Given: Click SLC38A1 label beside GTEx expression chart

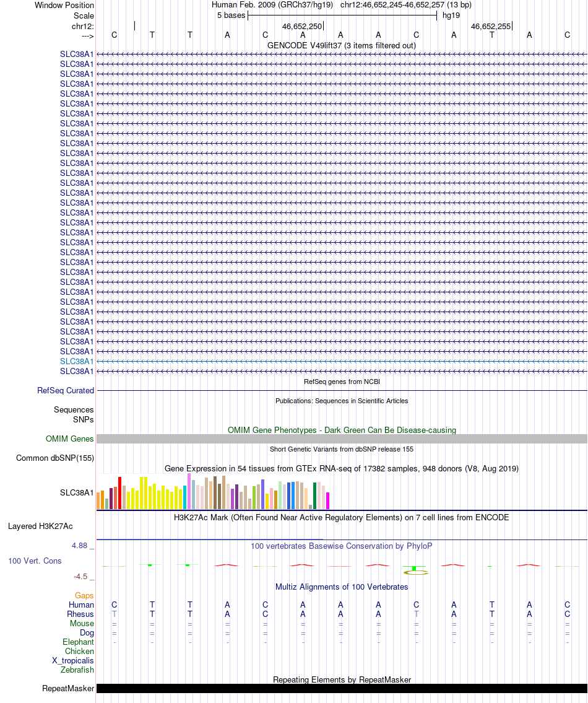Looking at the screenshot, I should [77, 493].
